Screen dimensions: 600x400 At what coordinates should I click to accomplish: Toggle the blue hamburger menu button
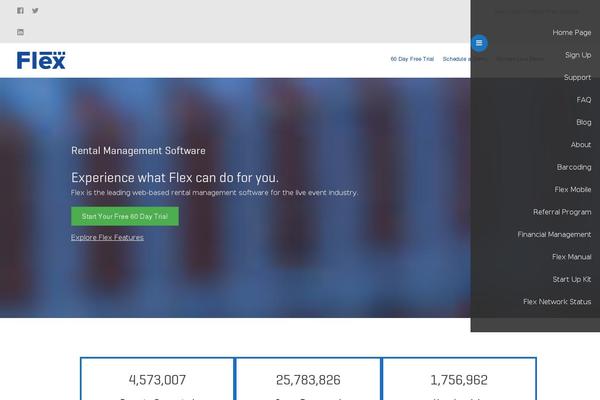coord(479,43)
